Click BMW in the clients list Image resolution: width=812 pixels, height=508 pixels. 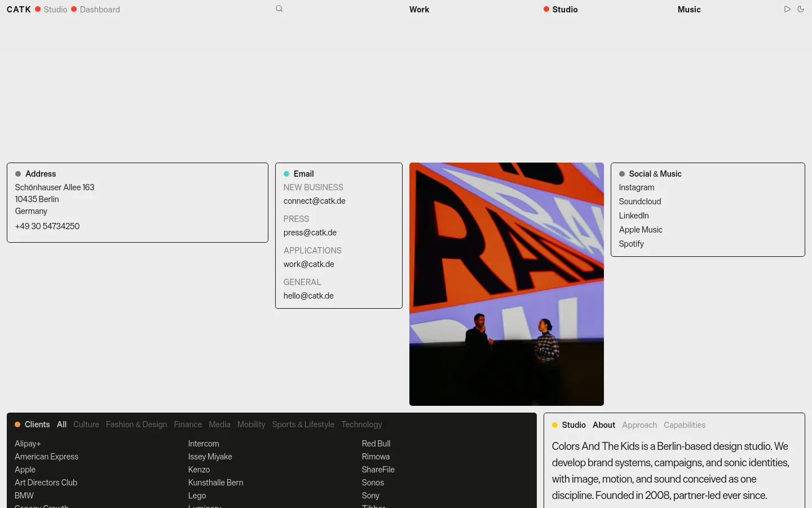24,496
